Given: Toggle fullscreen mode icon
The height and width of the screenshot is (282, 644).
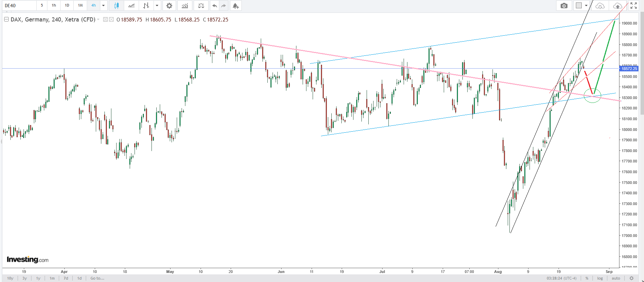Looking at the screenshot, I should coord(634,6).
